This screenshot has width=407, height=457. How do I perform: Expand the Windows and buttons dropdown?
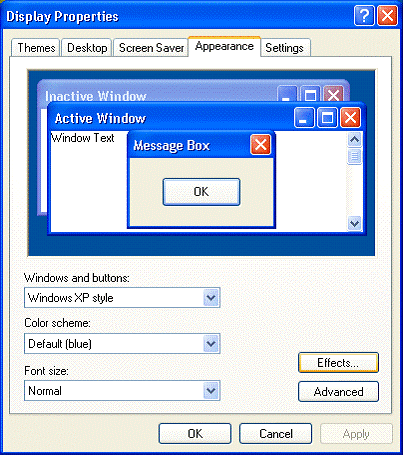(211, 297)
